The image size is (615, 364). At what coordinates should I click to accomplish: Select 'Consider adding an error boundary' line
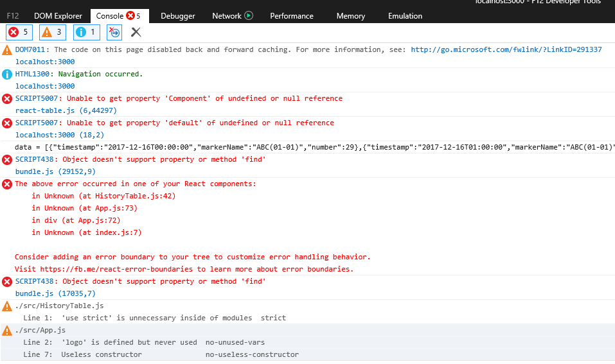pos(193,257)
